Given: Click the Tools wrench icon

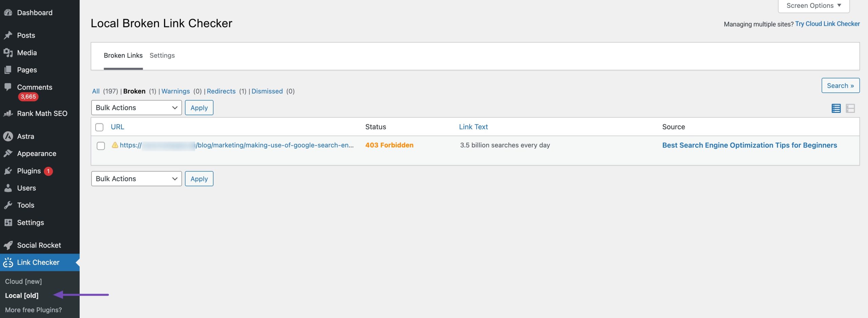Looking at the screenshot, I should (8, 205).
